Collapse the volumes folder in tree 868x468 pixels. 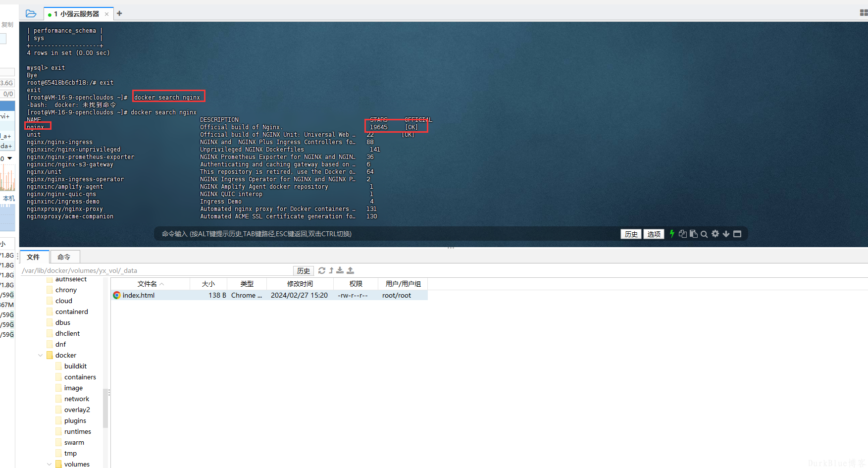click(49, 464)
